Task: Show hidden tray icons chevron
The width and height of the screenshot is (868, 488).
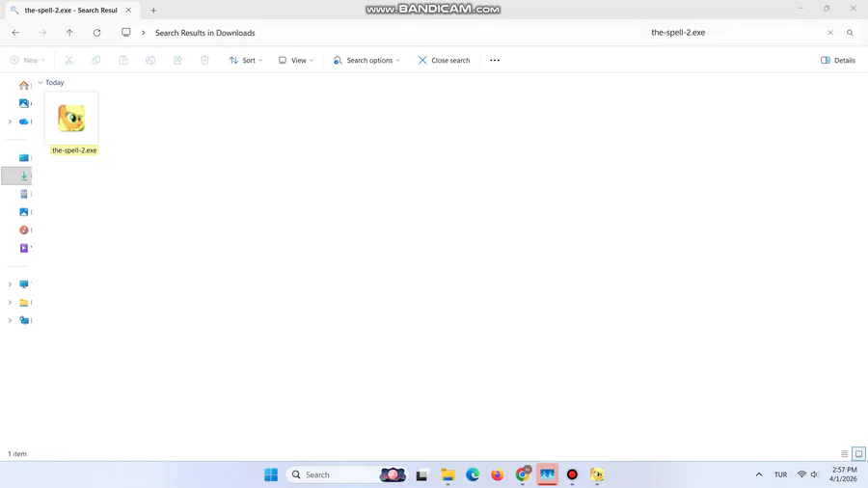Action: pyautogui.click(x=759, y=474)
